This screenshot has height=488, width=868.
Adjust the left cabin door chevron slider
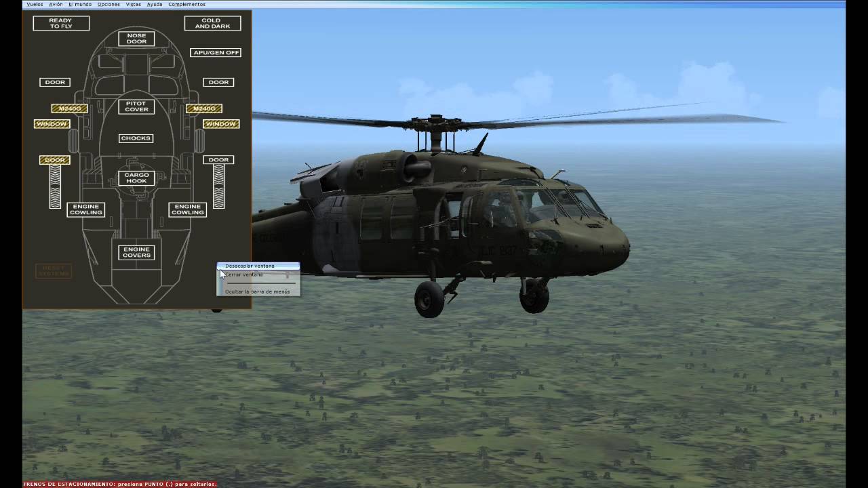click(55, 187)
